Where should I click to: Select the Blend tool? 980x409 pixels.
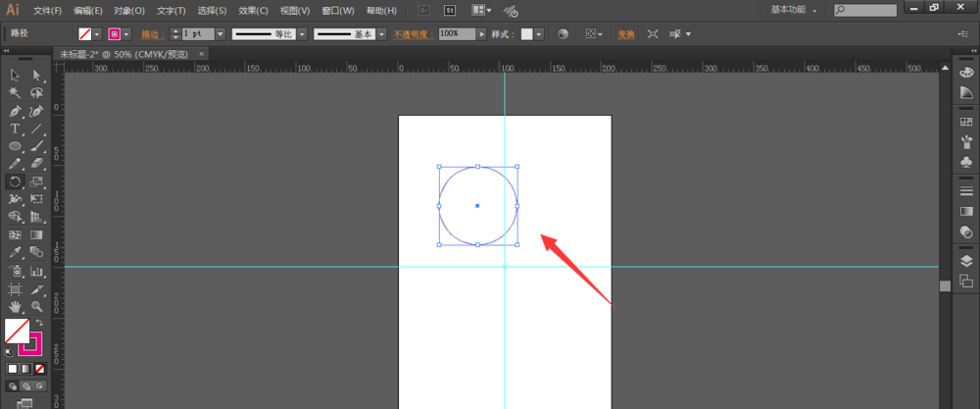point(36,253)
